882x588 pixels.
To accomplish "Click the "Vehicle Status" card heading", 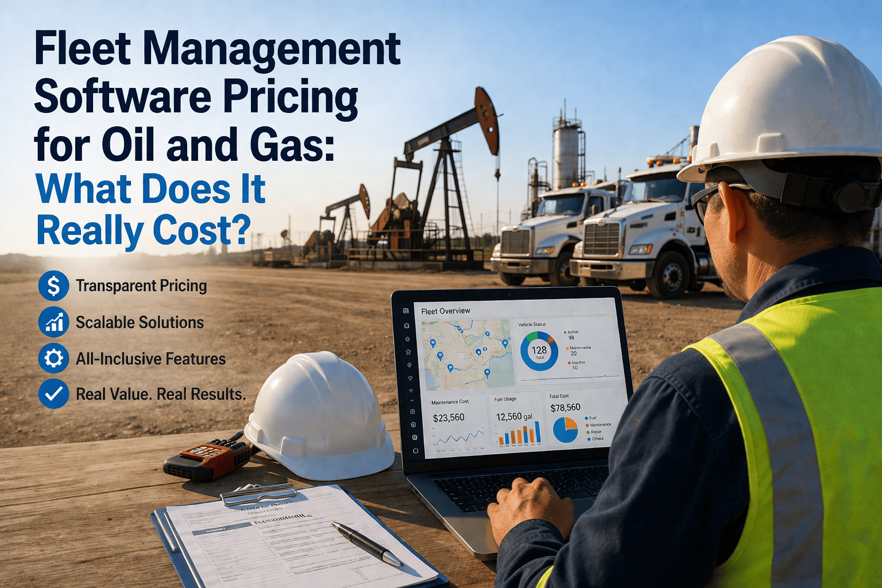I will click(532, 324).
